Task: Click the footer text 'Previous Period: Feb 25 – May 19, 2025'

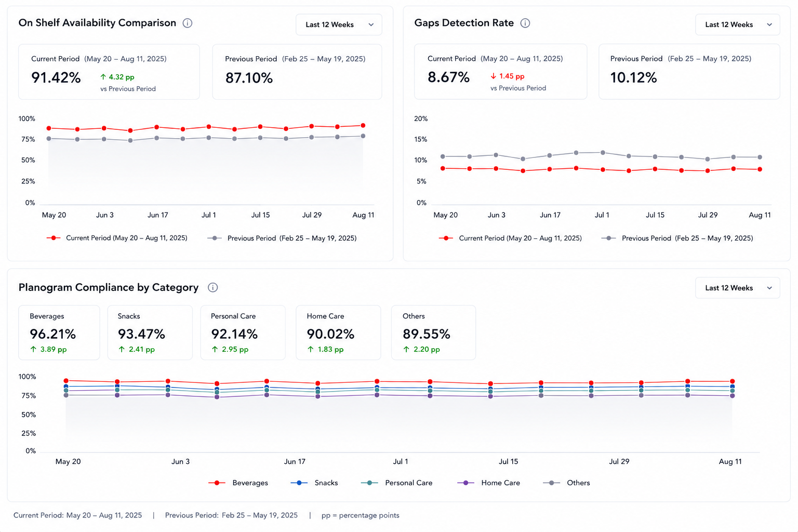Action: (231, 515)
